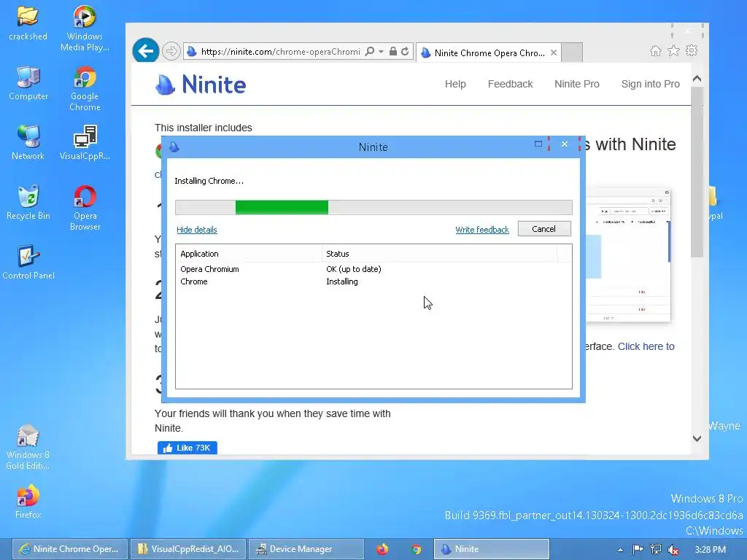Image resolution: width=747 pixels, height=560 pixels.
Task: Click the Firefox taskbar icon
Action: click(x=382, y=549)
